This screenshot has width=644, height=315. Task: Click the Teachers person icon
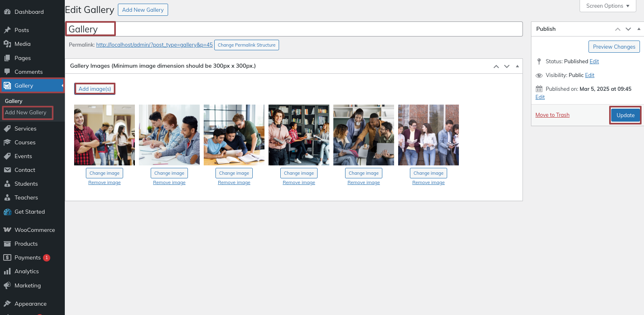(x=7, y=197)
